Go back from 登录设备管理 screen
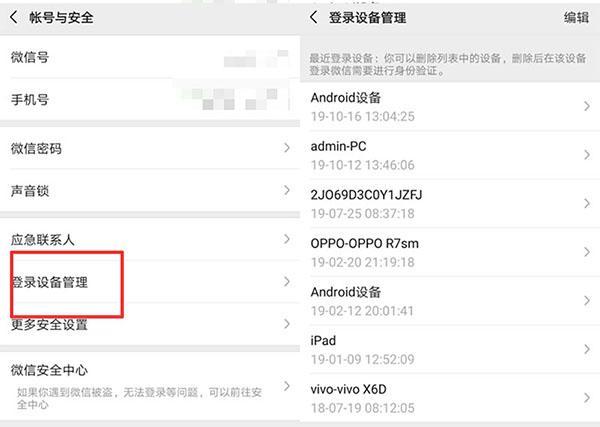 coord(313,17)
